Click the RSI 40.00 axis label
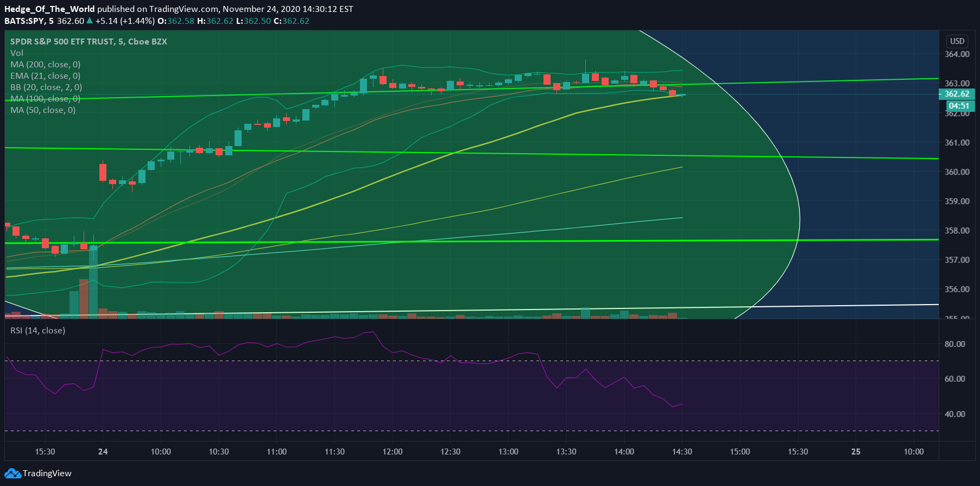980x486 pixels. 954,414
